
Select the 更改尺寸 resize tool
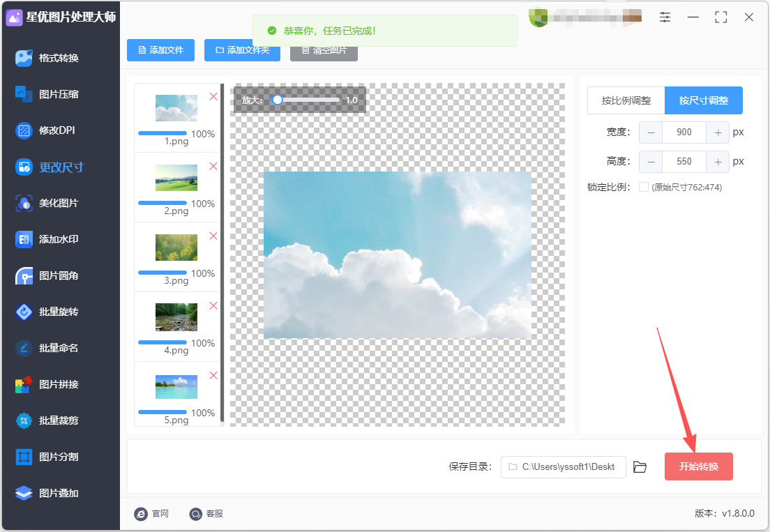pyautogui.click(x=50, y=167)
